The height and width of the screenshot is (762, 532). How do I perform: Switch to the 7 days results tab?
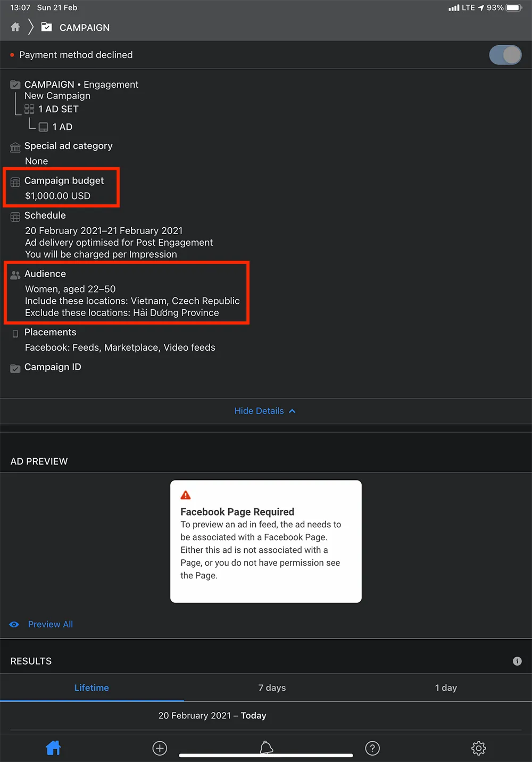(272, 688)
